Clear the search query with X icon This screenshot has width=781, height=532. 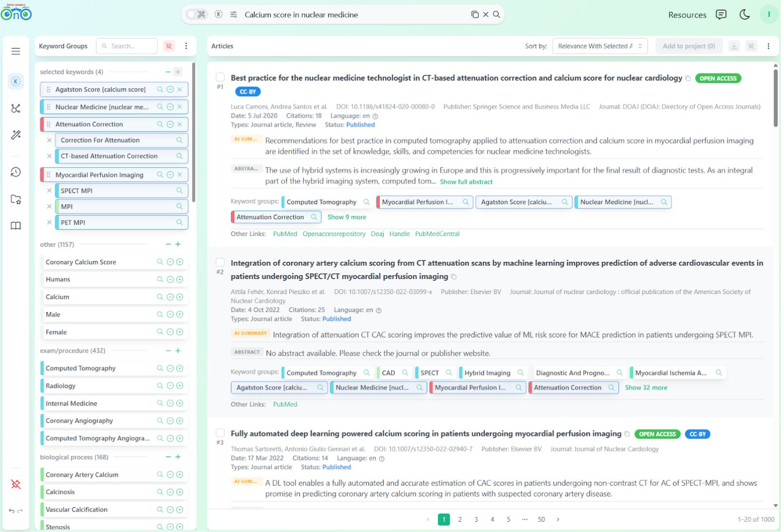pyautogui.click(x=485, y=15)
